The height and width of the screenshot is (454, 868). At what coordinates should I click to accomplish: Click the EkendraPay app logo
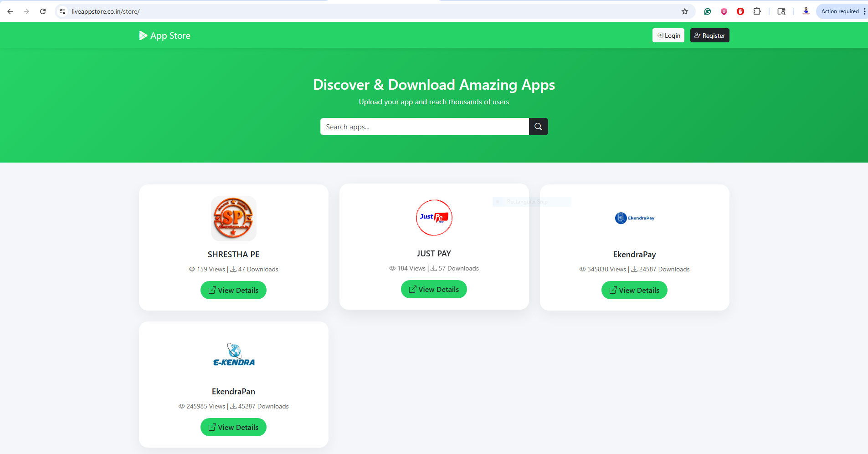click(634, 218)
